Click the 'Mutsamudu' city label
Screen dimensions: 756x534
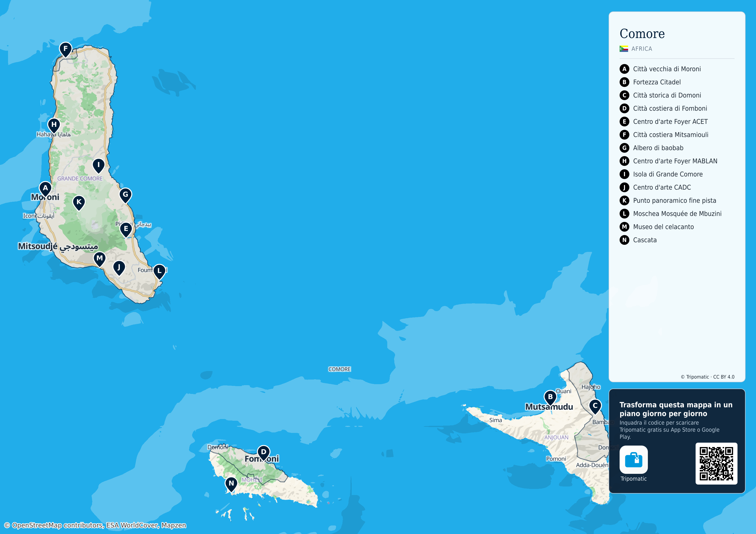pos(549,407)
